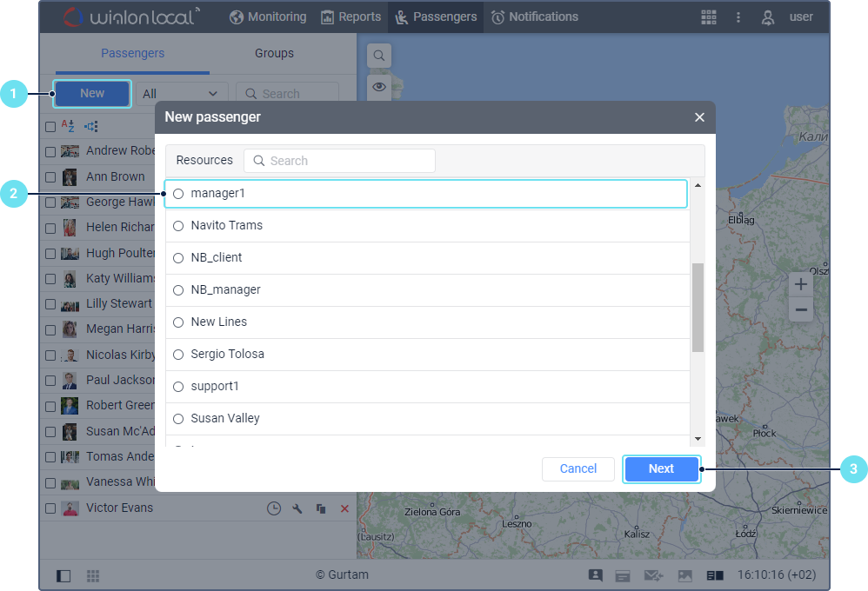Click the map zoom out minus button
The height and width of the screenshot is (591, 868).
(801, 309)
